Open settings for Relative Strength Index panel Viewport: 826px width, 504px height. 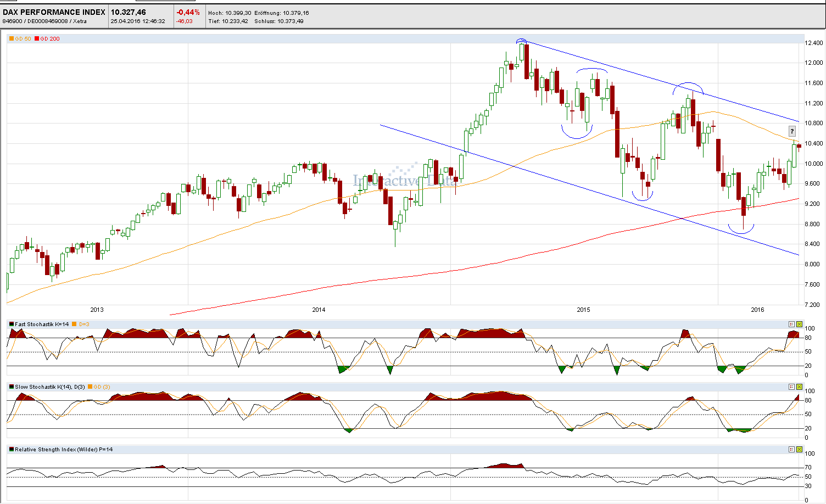[x=791, y=449]
